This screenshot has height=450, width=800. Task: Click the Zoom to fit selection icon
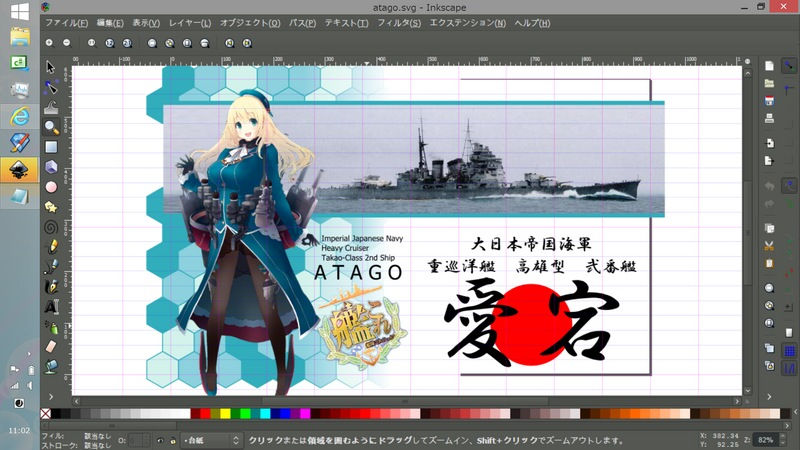tap(152, 43)
